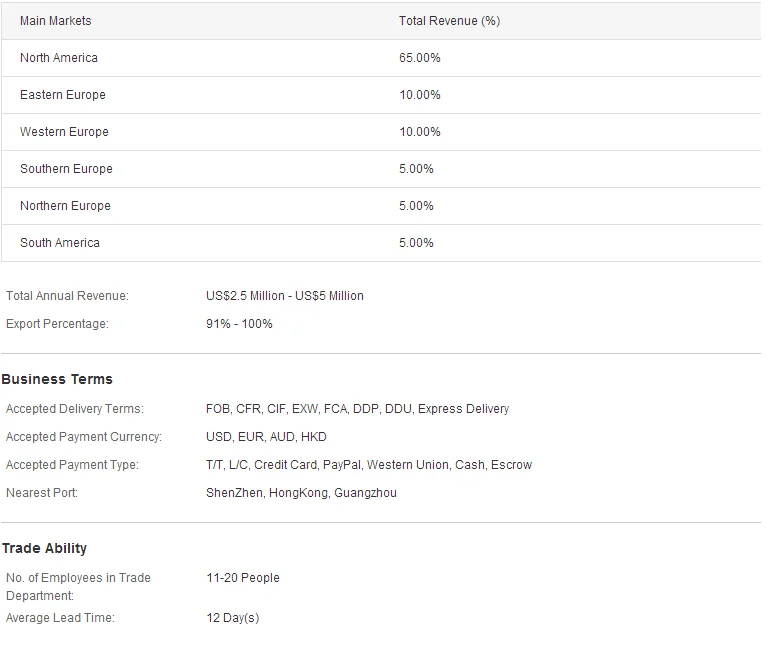
Task: Click the Accepted Payment Type label
Action: click(72, 465)
